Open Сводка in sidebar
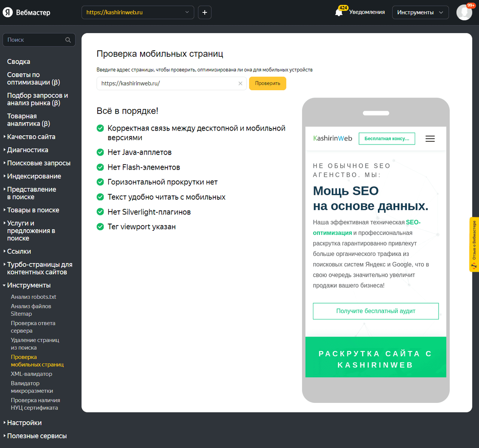The width and height of the screenshot is (479, 448). pos(18,61)
